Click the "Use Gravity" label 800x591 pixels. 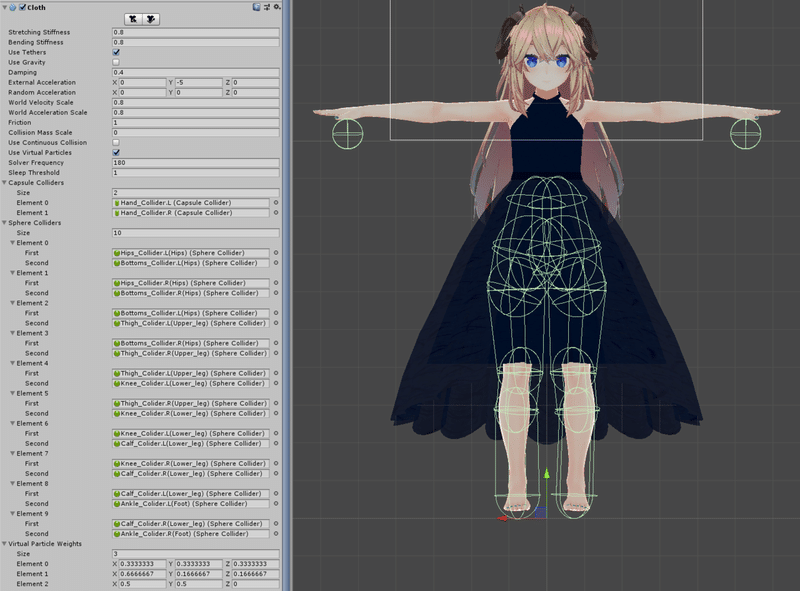point(27,62)
